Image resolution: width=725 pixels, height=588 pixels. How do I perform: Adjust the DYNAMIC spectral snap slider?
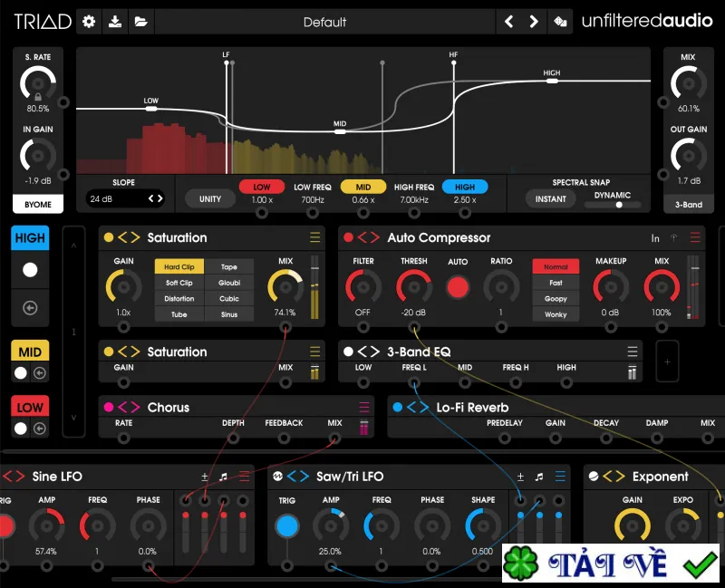tap(613, 205)
